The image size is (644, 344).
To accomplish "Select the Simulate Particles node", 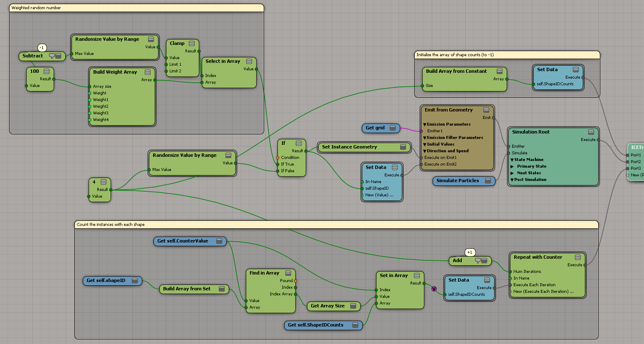I will point(458,181).
